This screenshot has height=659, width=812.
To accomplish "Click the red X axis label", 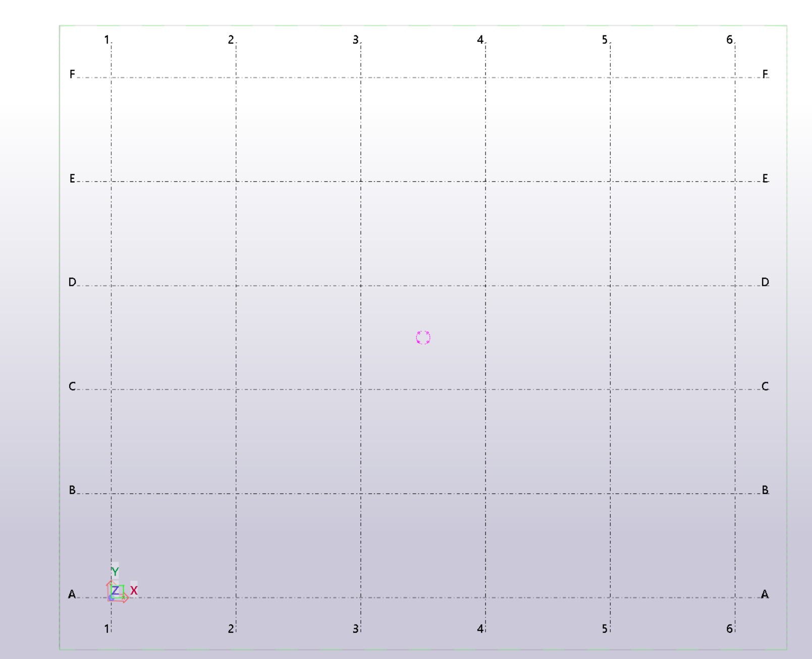I will pos(134,590).
